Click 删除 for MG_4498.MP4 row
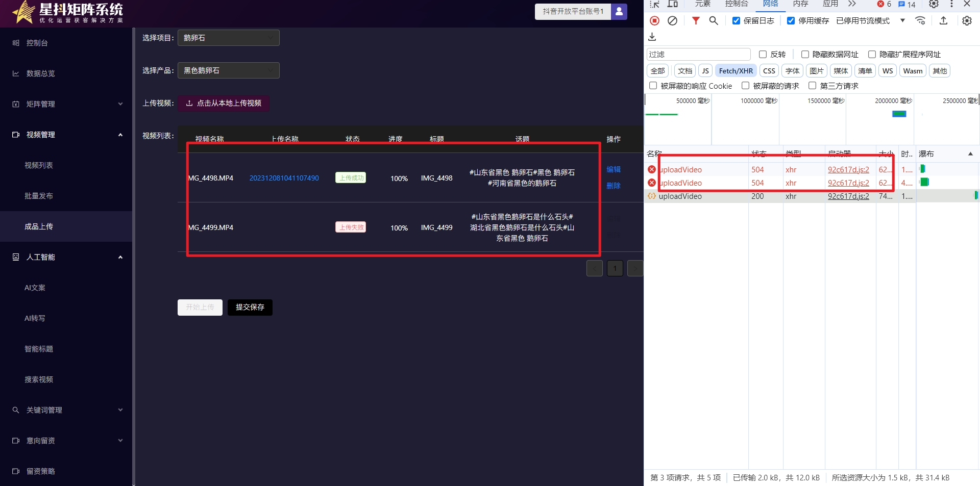The width and height of the screenshot is (980, 486). (x=614, y=186)
